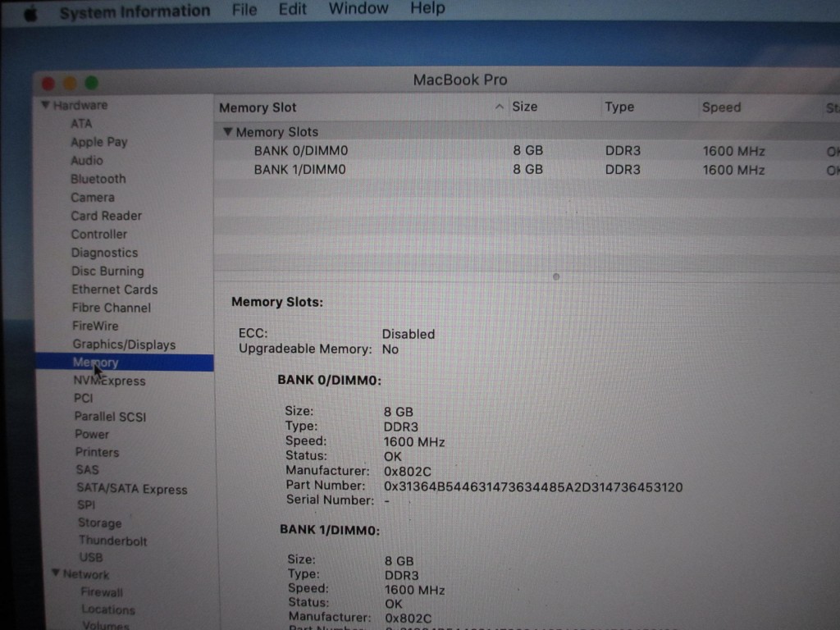
Task: Open the Apple menu
Action: [31, 14]
